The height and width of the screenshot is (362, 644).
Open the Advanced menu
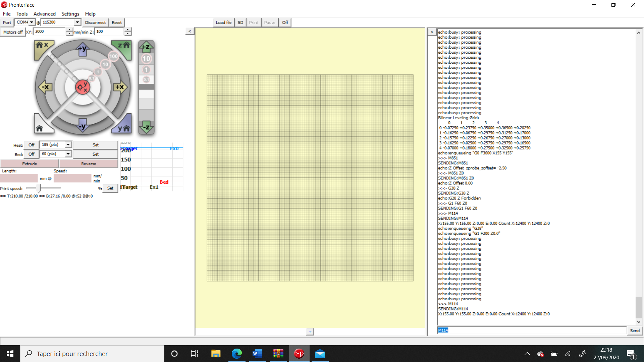click(45, 14)
